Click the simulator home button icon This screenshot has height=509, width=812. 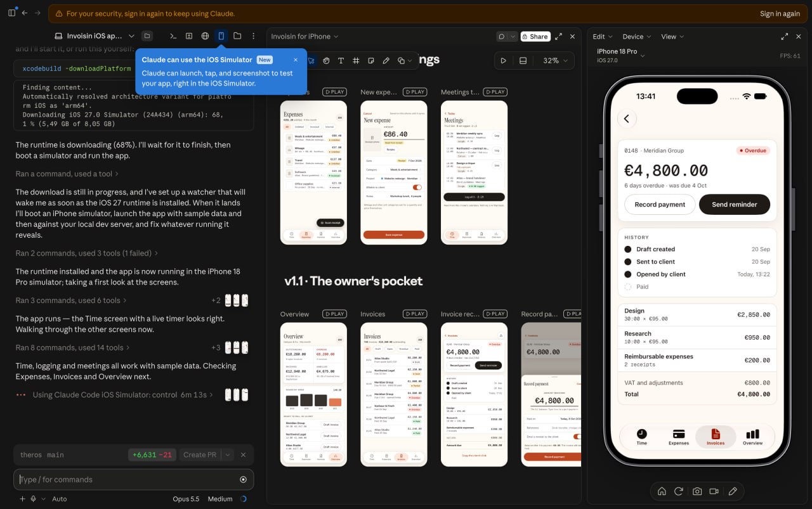click(x=662, y=491)
